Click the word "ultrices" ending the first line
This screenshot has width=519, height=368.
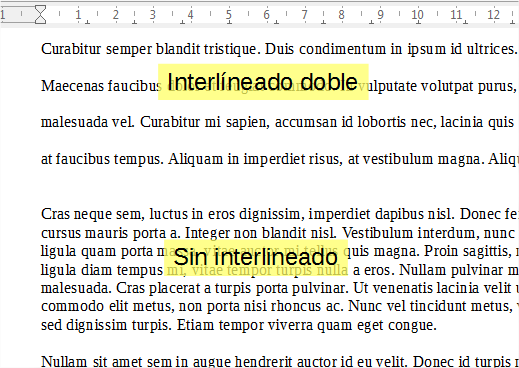click(489, 49)
